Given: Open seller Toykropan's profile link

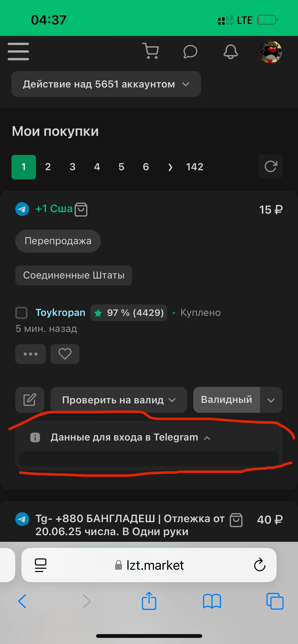Looking at the screenshot, I should point(60,313).
